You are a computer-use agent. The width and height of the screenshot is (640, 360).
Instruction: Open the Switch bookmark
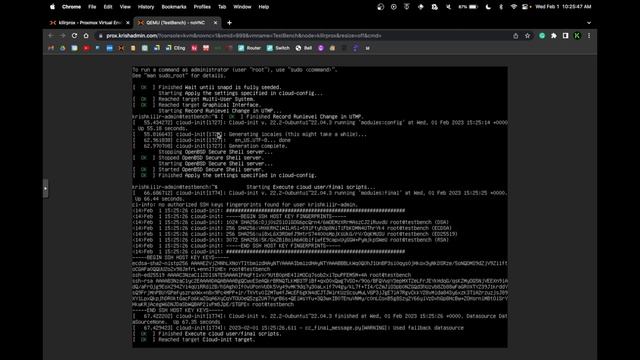[x=278, y=48]
